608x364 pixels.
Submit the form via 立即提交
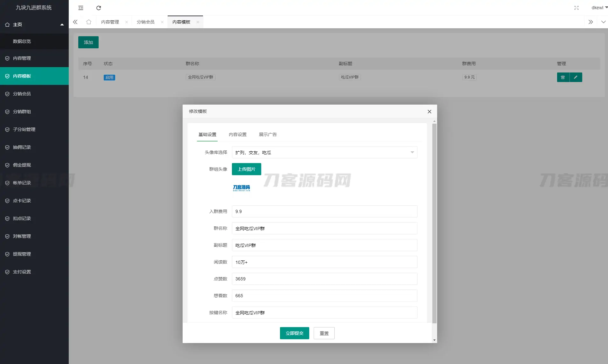point(294,333)
